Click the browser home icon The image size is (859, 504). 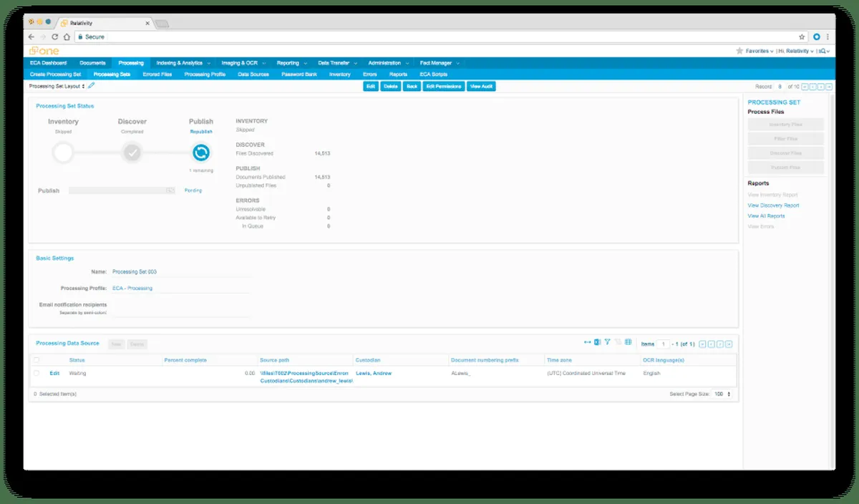tap(67, 37)
